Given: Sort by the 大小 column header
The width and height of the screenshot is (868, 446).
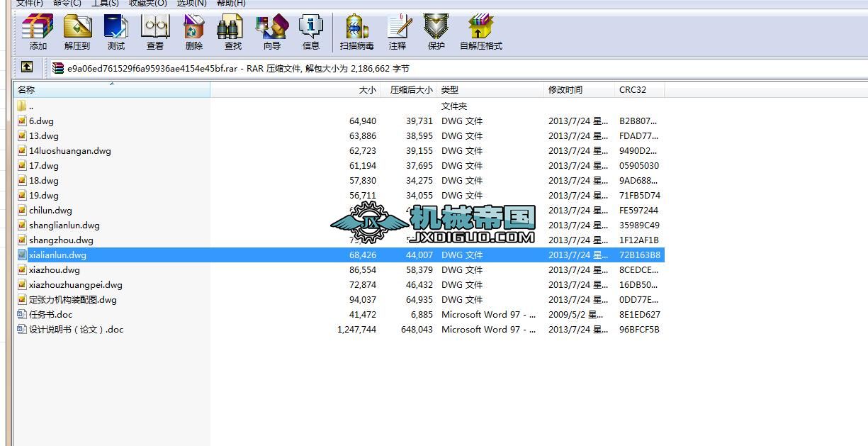Looking at the screenshot, I should 295,90.
